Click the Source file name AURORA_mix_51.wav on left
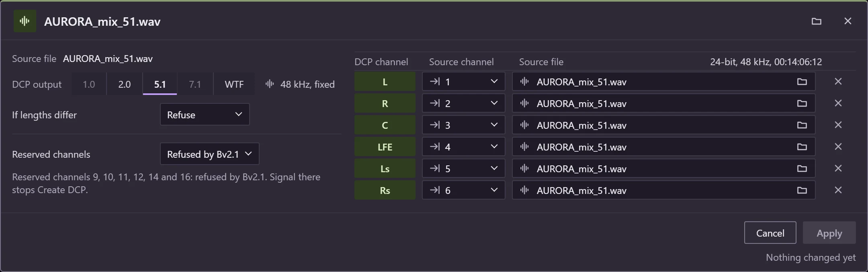Image resolution: width=868 pixels, height=272 pixels. pyautogui.click(x=108, y=59)
